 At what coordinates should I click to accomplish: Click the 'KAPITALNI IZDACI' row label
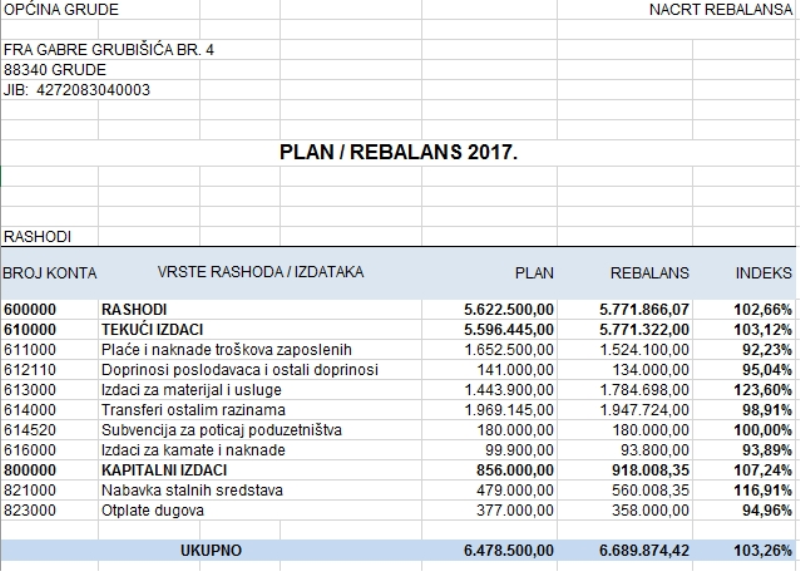[x=164, y=470]
